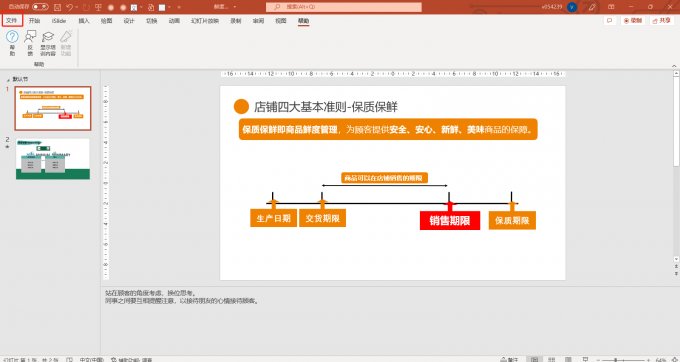680x362 pixels.
Task: Switch to the Insert (插入) ribbon tab
Action: click(84, 21)
